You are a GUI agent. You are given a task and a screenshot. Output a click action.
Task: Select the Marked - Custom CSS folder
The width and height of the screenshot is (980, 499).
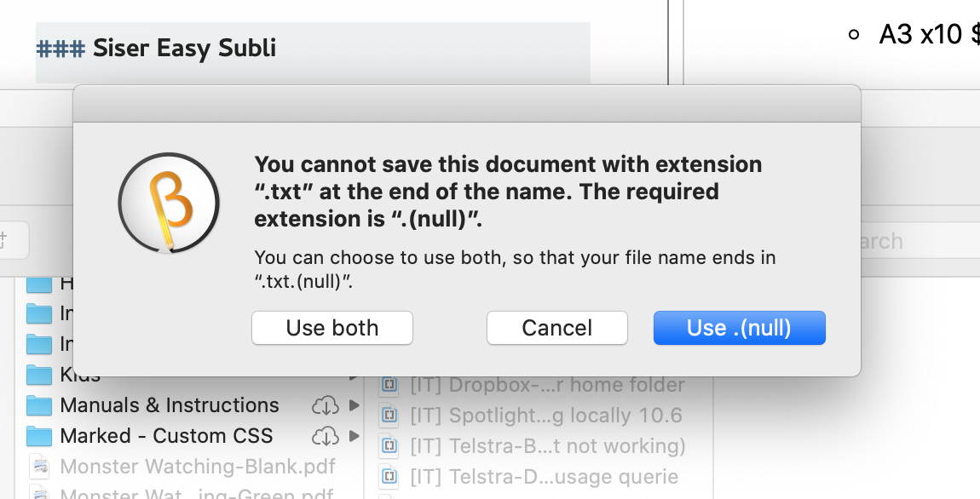point(166,436)
